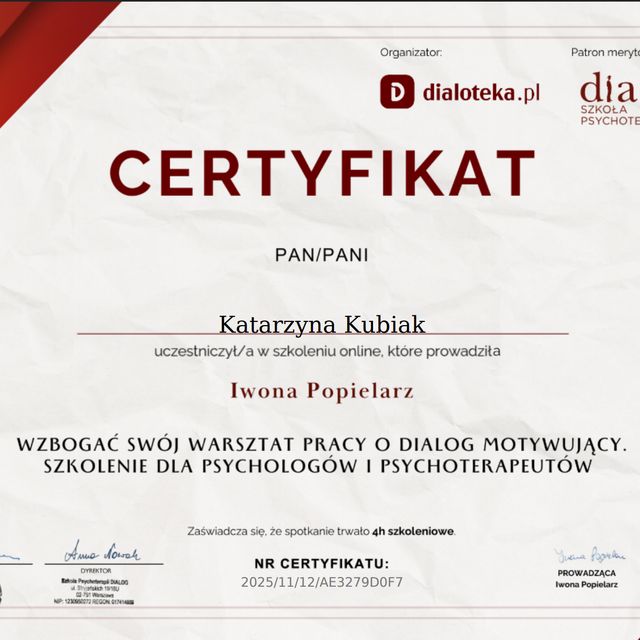
Task: Click the 'Zaświadcza się' duration statement
Action: pos(322,531)
